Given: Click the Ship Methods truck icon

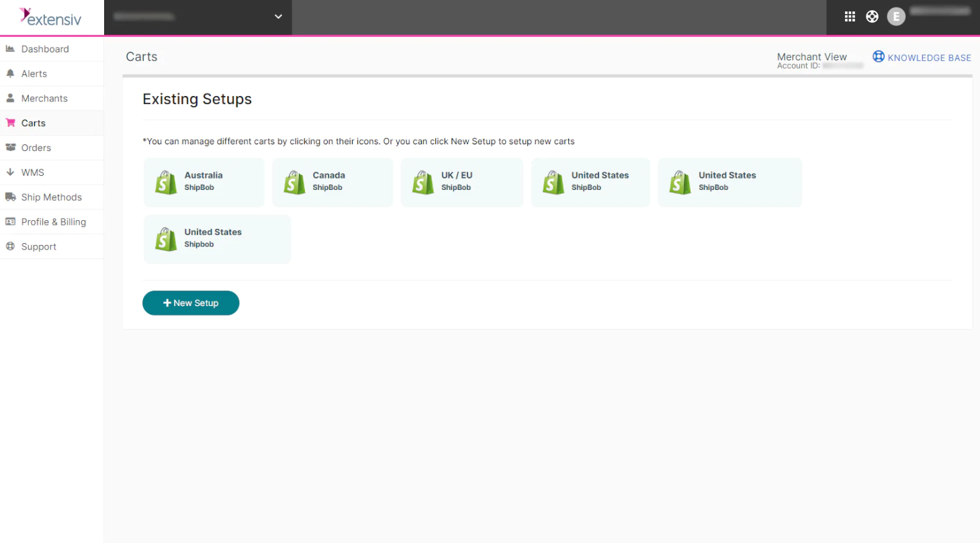Looking at the screenshot, I should (11, 197).
